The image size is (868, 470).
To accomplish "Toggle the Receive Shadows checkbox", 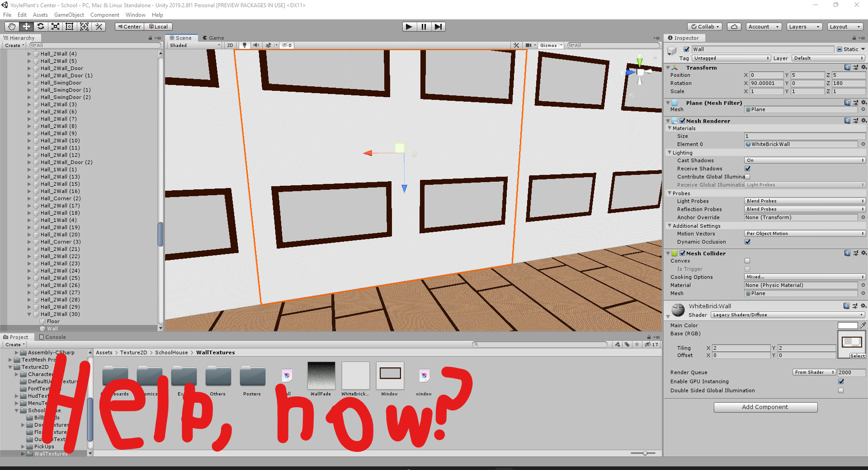I will (747, 169).
